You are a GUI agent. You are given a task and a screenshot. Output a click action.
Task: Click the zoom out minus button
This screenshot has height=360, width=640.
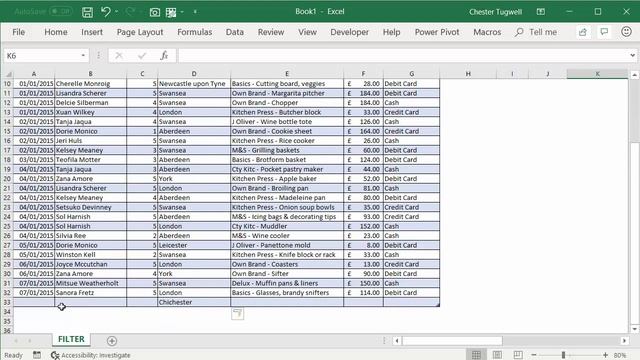[534, 355]
